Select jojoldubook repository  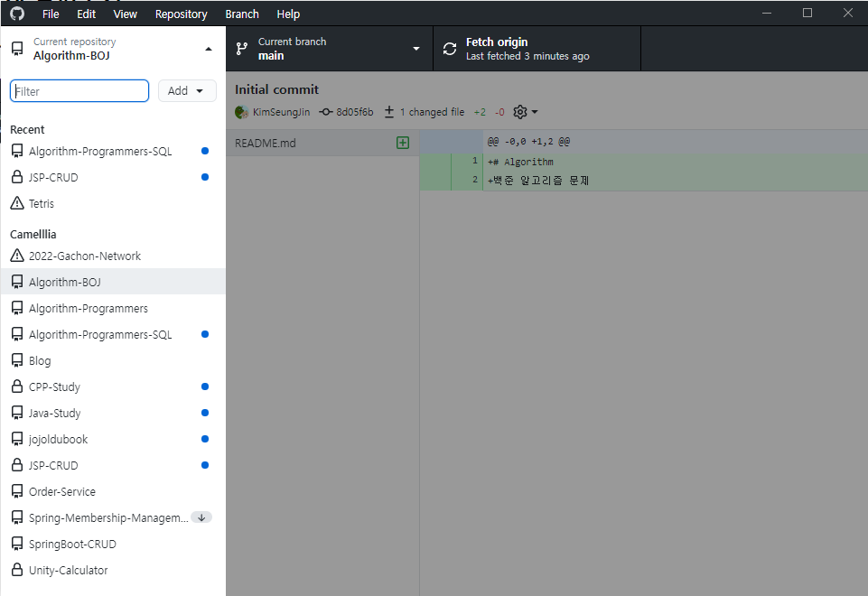113,439
